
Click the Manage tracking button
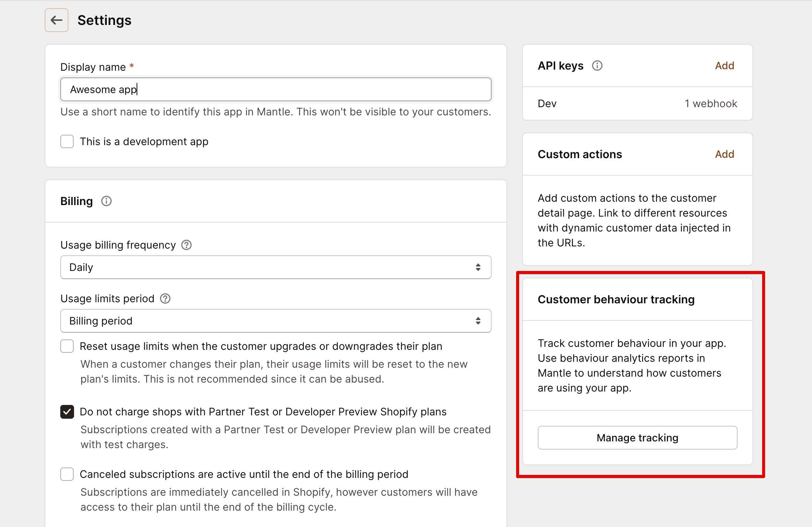click(x=637, y=438)
